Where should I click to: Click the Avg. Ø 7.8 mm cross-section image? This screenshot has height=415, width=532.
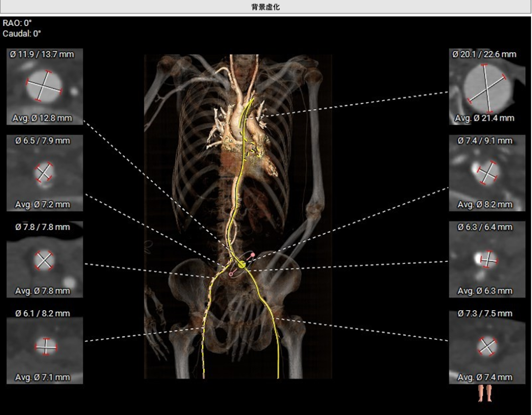pyautogui.click(x=44, y=259)
